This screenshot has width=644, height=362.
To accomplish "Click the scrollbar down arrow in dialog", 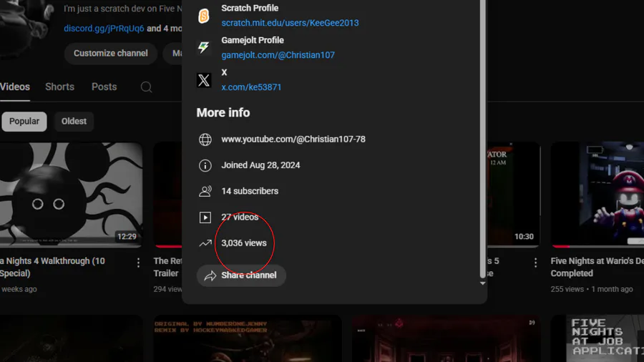I will pyautogui.click(x=482, y=283).
